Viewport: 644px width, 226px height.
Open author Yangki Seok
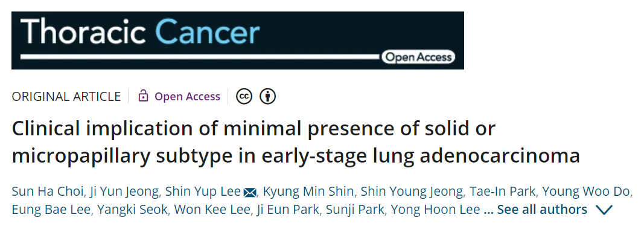pyautogui.click(x=132, y=210)
